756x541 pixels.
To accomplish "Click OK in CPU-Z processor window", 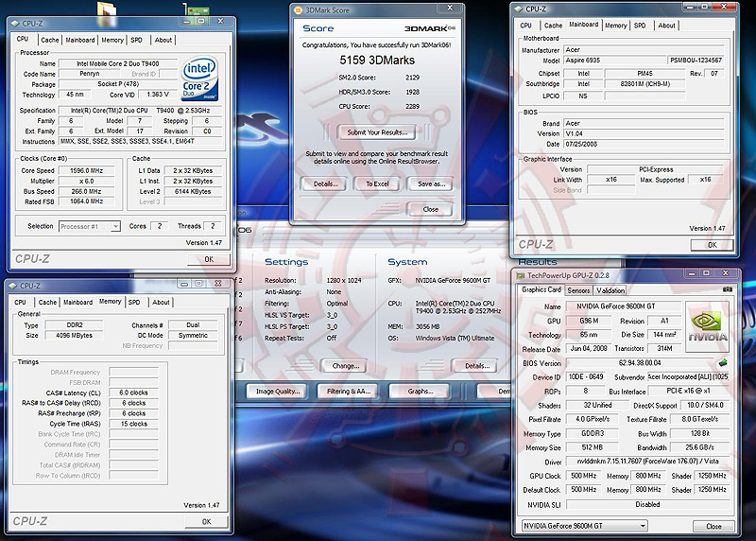I will click(x=209, y=259).
